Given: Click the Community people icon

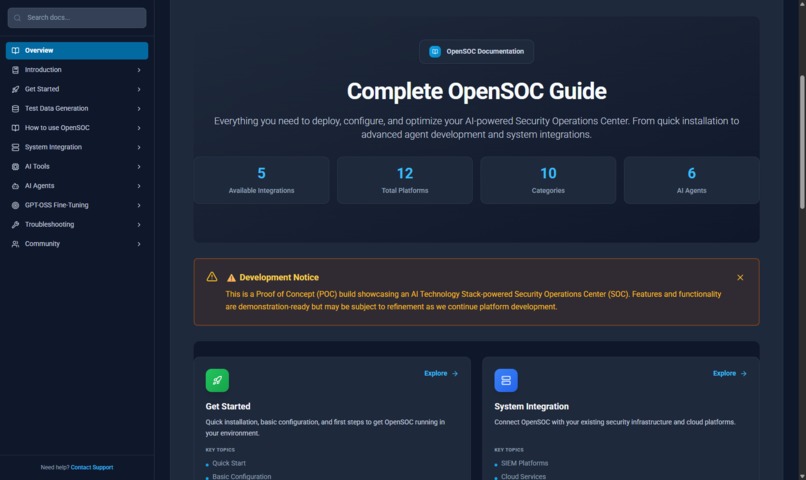Looking at the screenshot, I should pyautogui.click(x=15, y=244).
